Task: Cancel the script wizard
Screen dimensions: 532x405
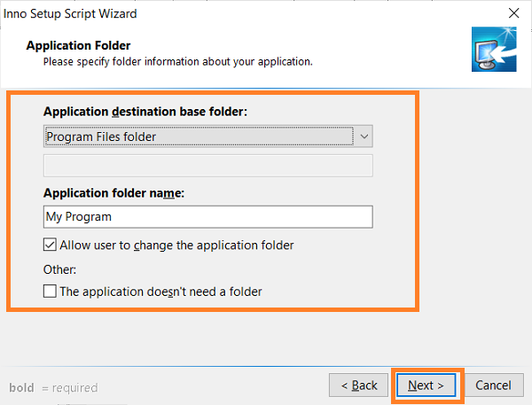Action: [x=493, y=385]
